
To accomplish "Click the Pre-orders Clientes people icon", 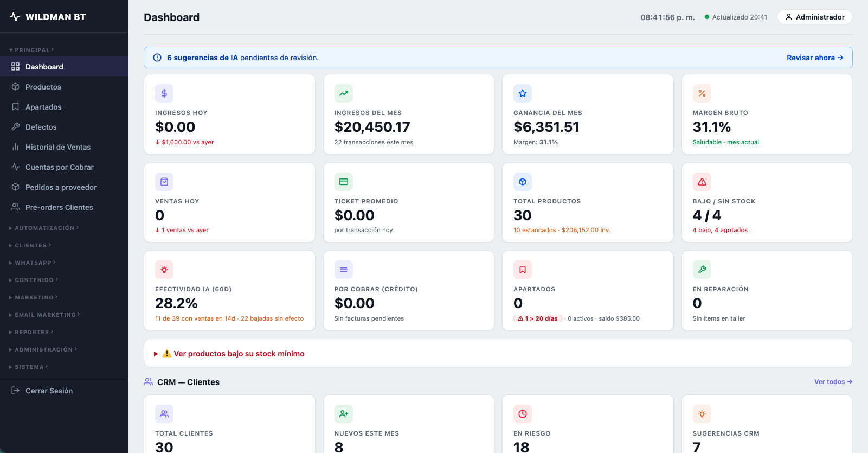I will tap(15, 207).
